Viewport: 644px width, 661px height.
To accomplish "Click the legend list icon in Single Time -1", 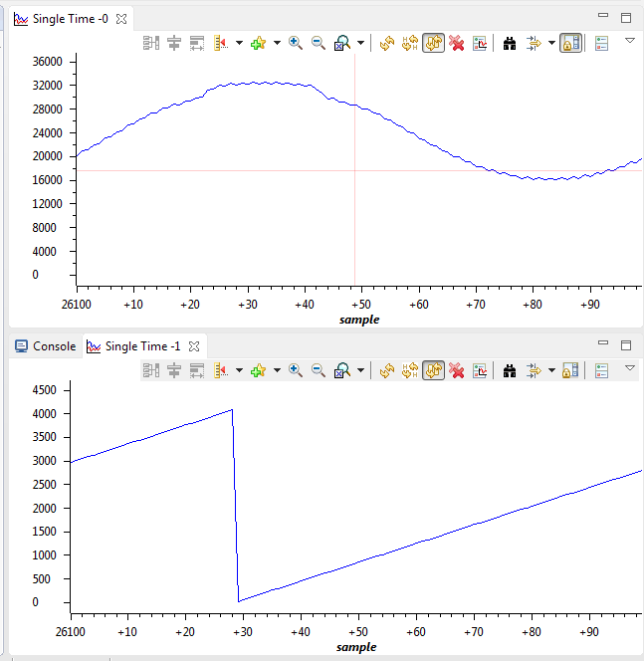I will 601,370.
